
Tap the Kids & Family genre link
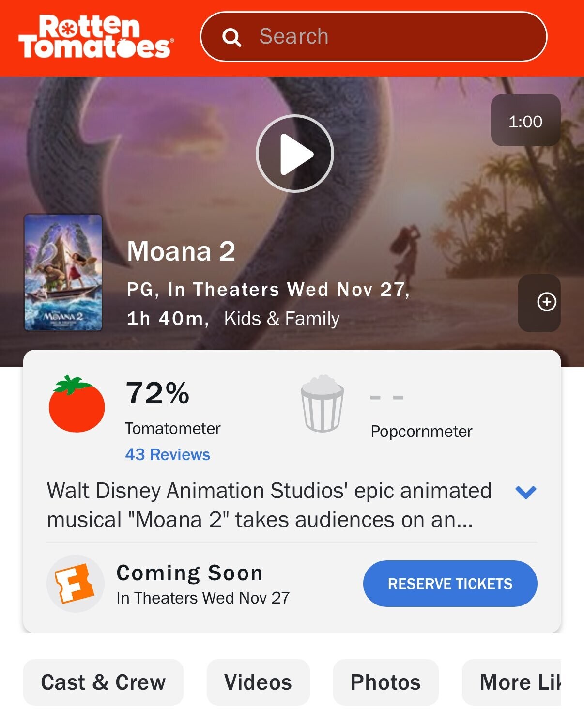[x=282, y=319]
